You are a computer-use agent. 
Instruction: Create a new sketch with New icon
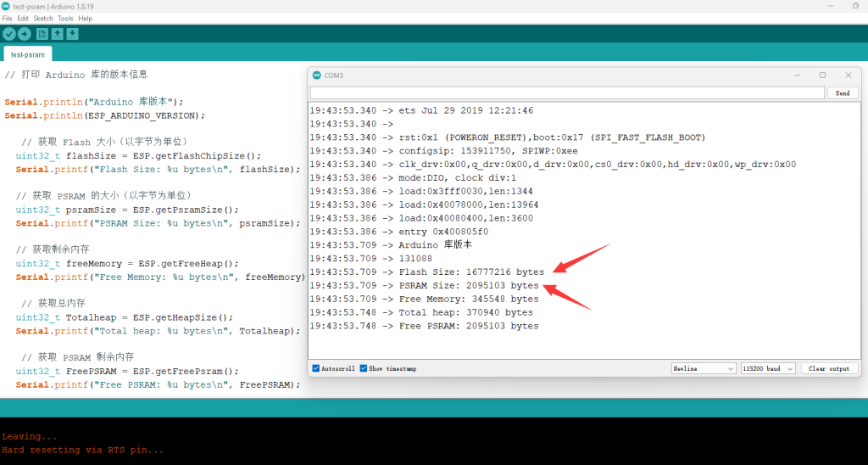[42, 34]
